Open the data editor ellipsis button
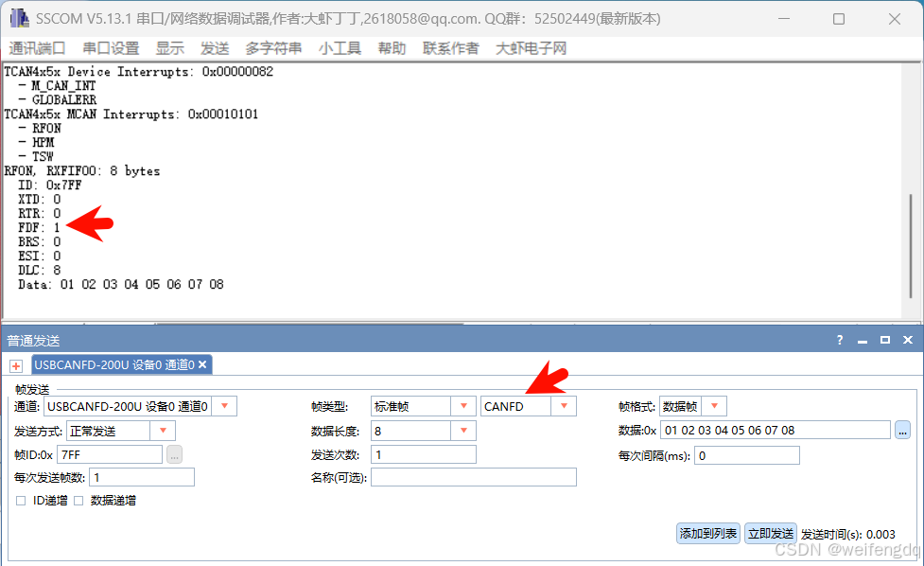This screenshot has height=566, width=924. [x=902, y=431]
